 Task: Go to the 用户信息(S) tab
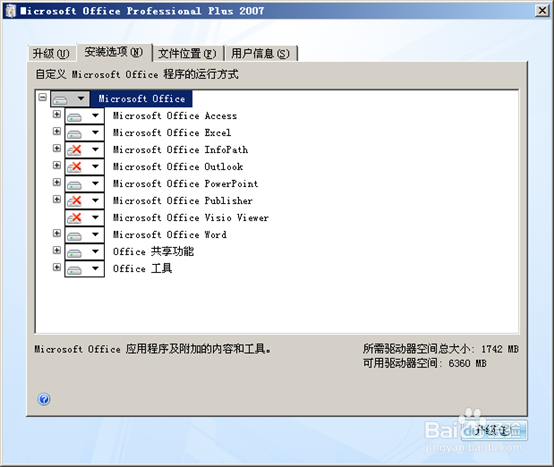261,54
